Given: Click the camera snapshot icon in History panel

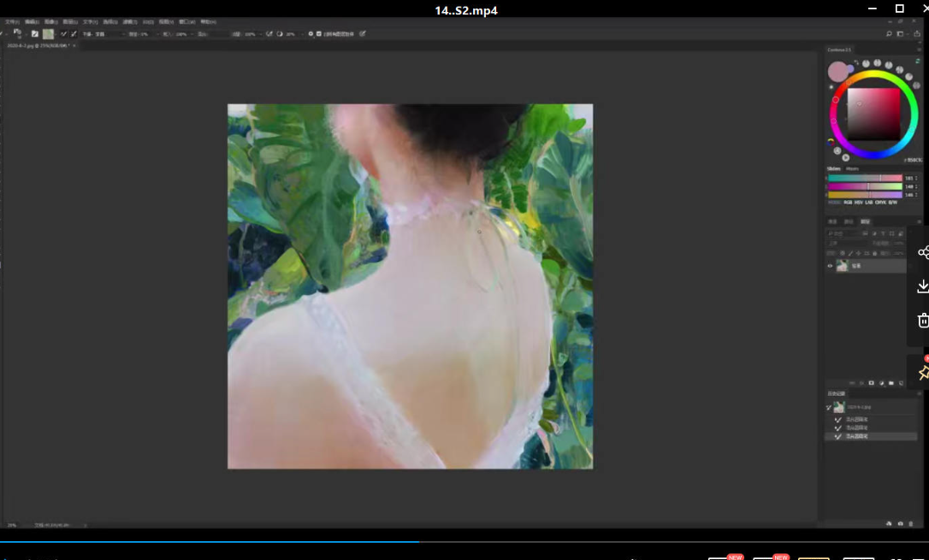Looking at the screenshot, I should point(901,524).
